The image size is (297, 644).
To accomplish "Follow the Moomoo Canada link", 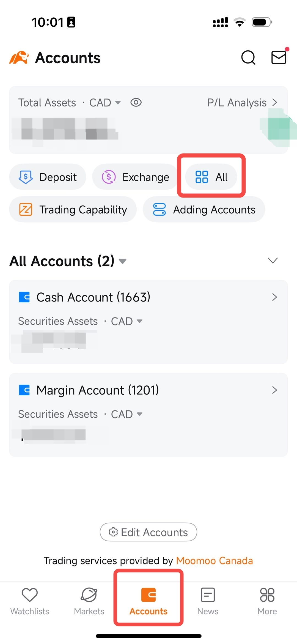I will pos(214,561).
